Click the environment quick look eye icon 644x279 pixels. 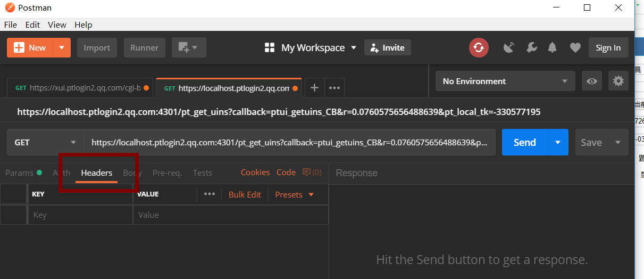(592, 81)
